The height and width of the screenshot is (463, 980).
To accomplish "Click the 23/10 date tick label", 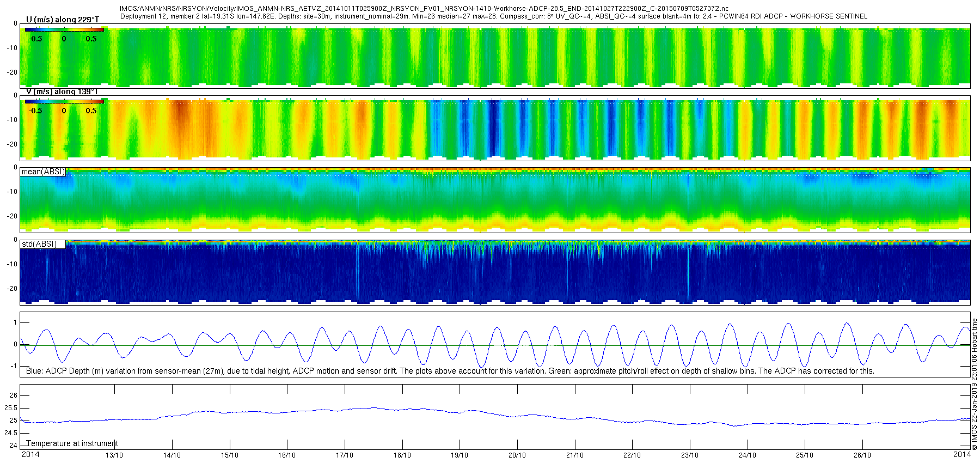I will (690, 455).
